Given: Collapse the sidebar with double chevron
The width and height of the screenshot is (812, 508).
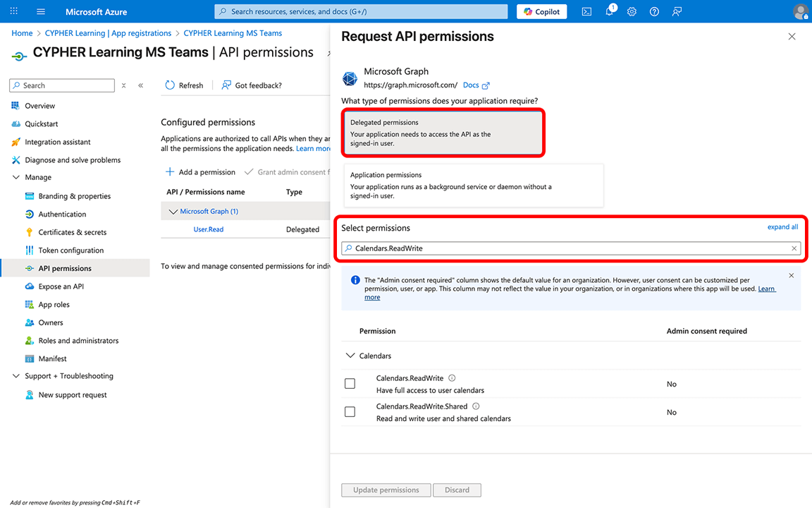Looking at the screenshot, I should tap(141, 85).
